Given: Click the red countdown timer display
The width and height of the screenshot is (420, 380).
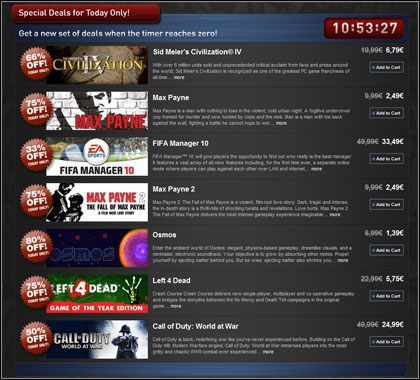Looking at the screenshot, I should coord(365,28).
